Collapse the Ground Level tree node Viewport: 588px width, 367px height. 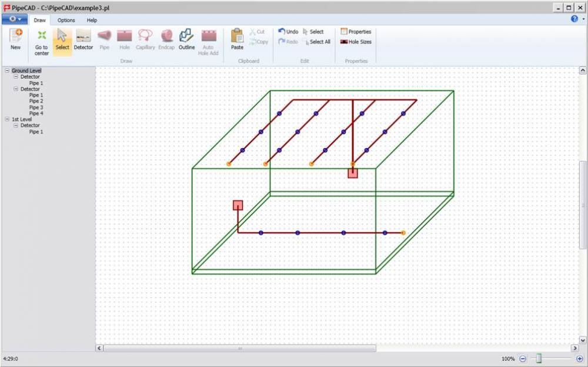(7, 71)
